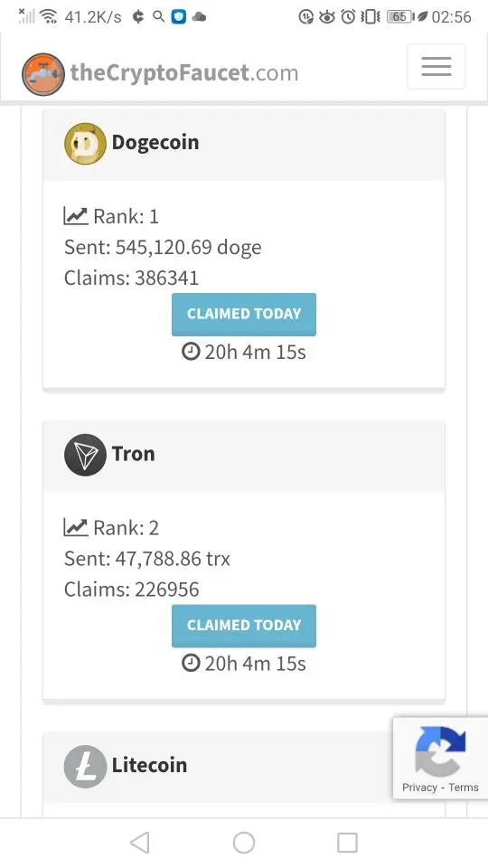Open reCAPTCHA Terms link
The image size is (488, 868).
click(x=464, y=788)
